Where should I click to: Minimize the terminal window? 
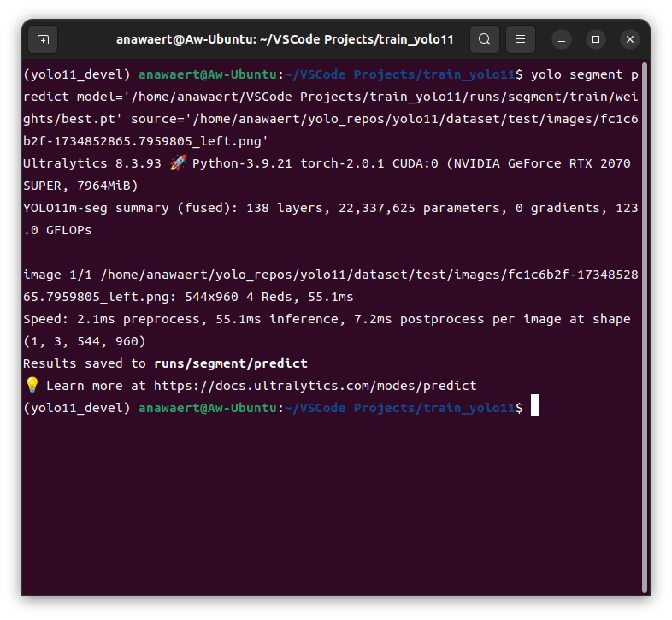(x=562, y=39)
